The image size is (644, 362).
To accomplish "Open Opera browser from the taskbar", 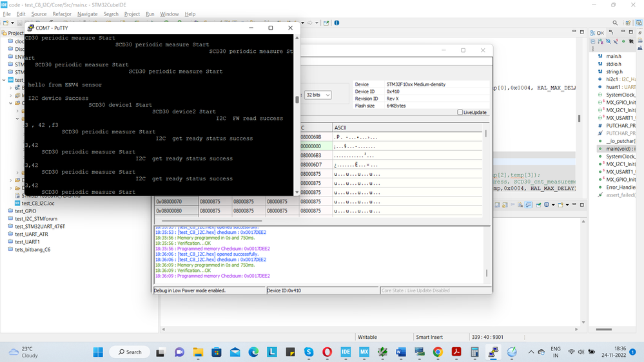I will point(327,352).
